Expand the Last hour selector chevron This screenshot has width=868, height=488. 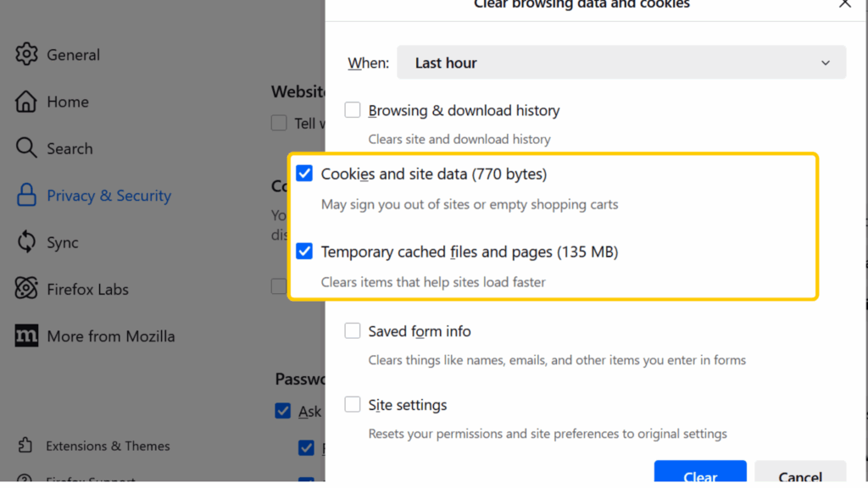coord(825,62)
